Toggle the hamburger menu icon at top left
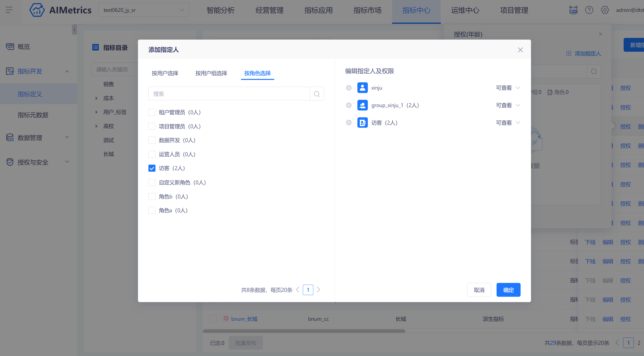The height and width of the screenshot is (356, 644). click(x=9, y=10)
